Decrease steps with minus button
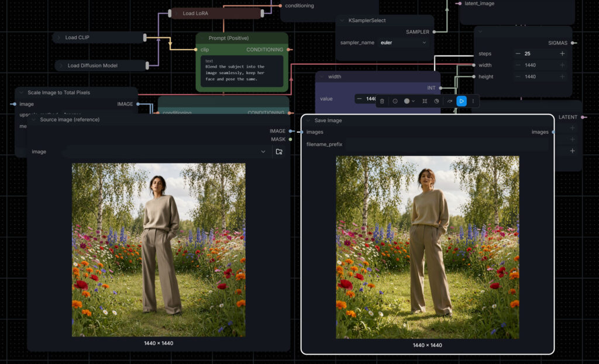The image size is (599, 364). 518,54
